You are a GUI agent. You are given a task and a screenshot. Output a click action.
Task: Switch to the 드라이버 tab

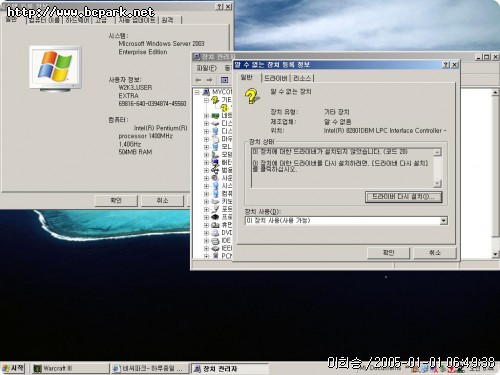coord(275,78)
